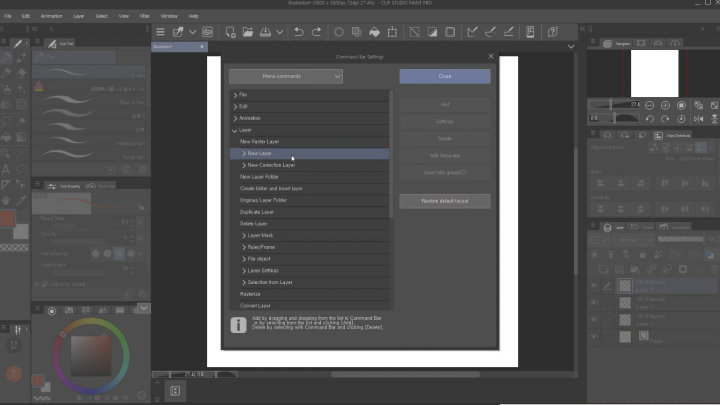
Task: Collapse the Layer category in command list
Action: coord(235,130)
